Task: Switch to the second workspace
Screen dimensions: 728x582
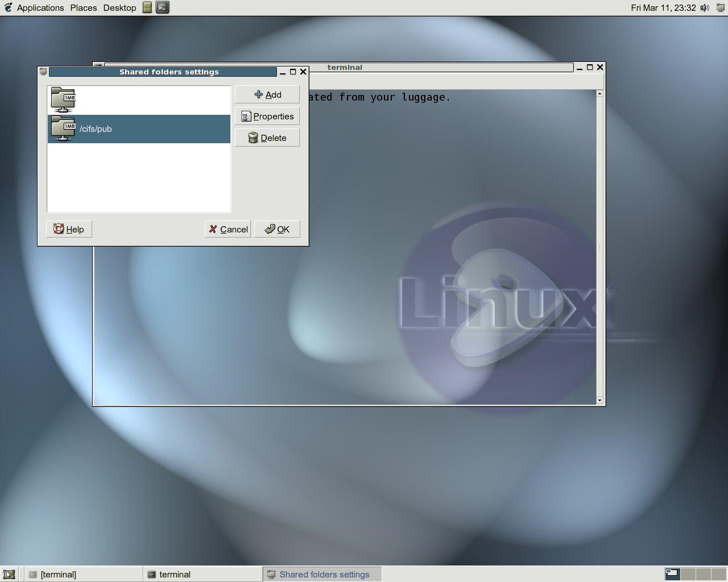Action: tap(688, 574)
